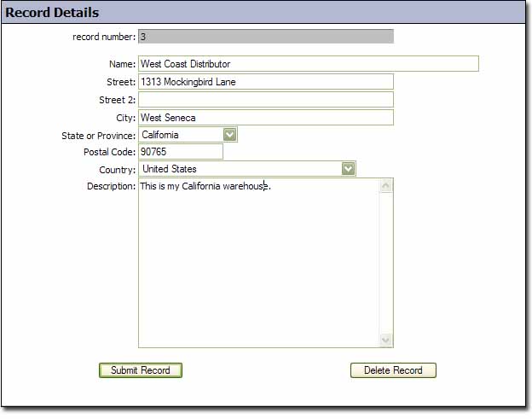Open the State or Province dropdown
532x419 pixels.
(x=229, y=135)
